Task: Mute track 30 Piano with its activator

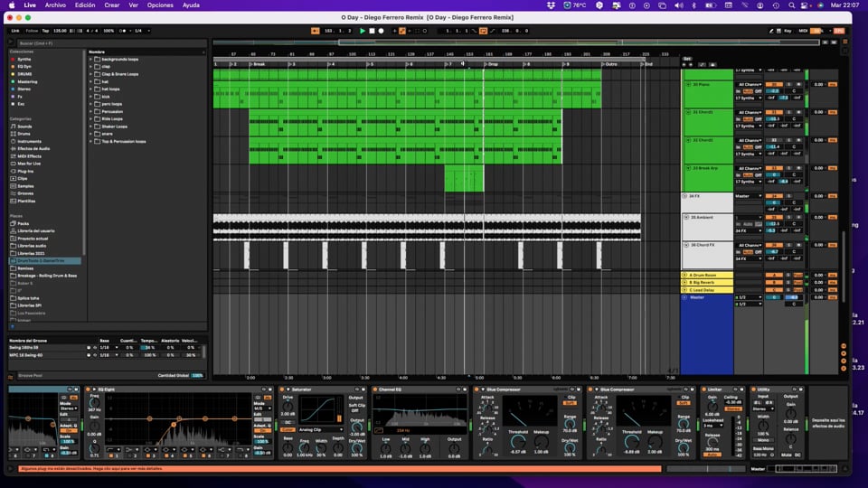Action: (x=774, y=85)
